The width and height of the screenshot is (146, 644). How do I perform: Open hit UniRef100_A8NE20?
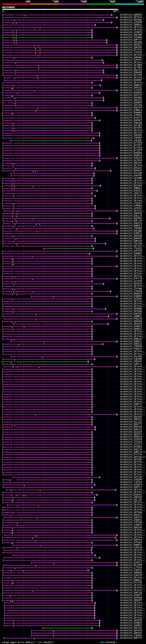pos(131,85)
